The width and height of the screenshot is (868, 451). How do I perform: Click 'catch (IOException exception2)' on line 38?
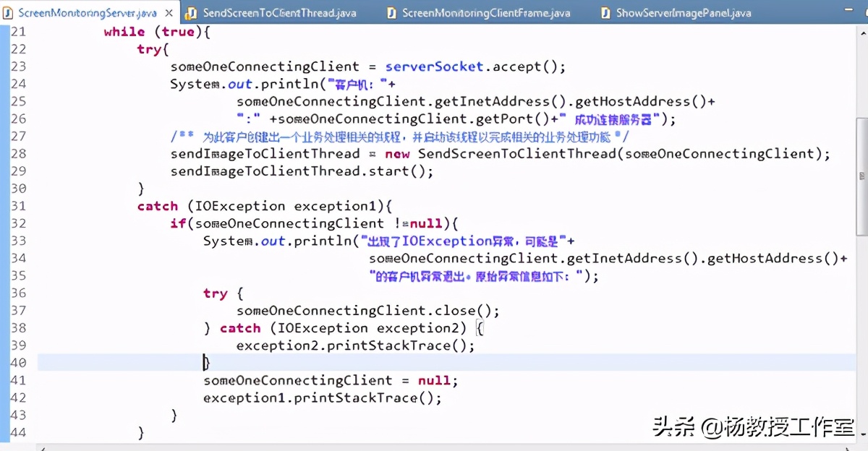(344, 328)
